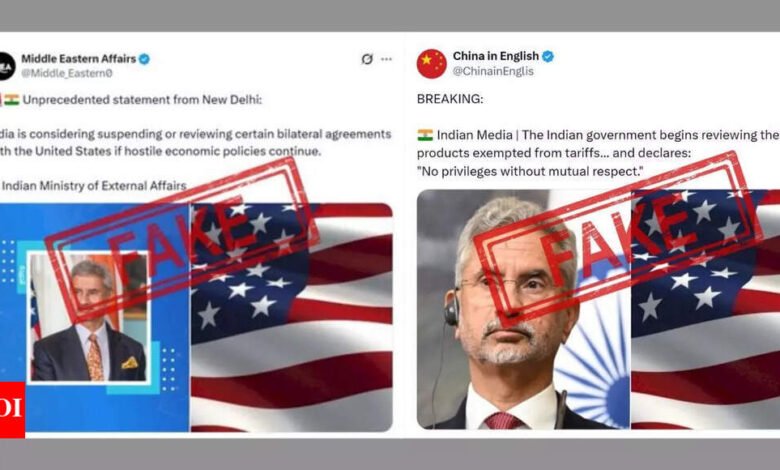Click the India flag emoji in the left tweet
Image resolution: width=780 pixels, height=470 pixels.
tap(11, 99)
